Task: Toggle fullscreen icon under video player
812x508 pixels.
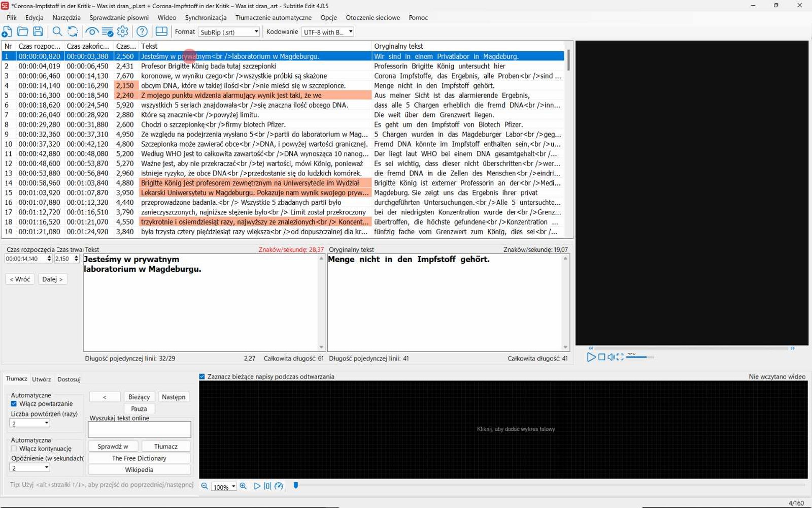Action: (x=620, y=357)
